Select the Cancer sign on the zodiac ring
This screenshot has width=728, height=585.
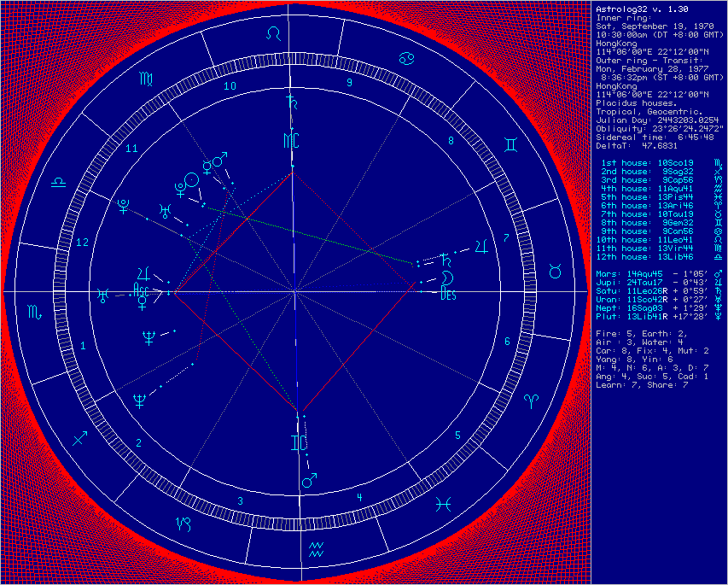407,58
